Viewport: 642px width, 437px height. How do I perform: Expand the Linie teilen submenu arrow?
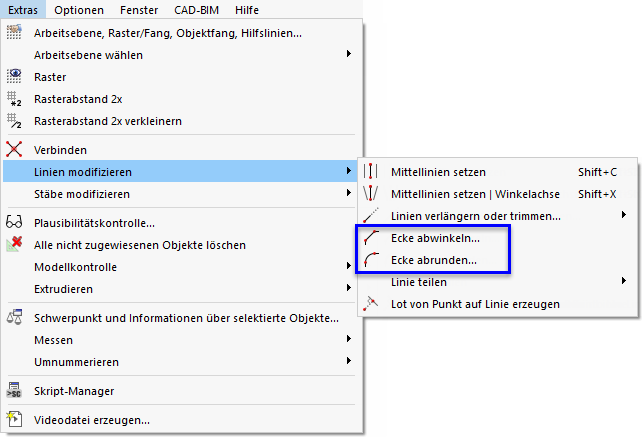coord(624,282)
